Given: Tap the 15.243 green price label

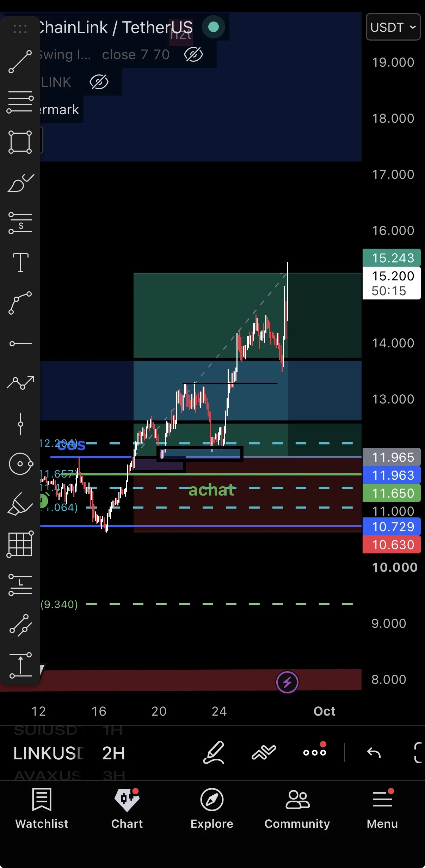Looking at the screenshot, I should coord(392,258).
